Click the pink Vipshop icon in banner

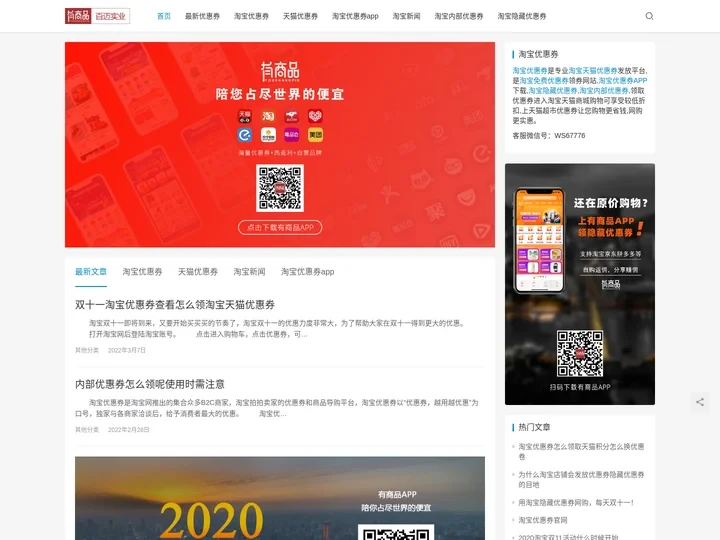(x=292, y=135)
